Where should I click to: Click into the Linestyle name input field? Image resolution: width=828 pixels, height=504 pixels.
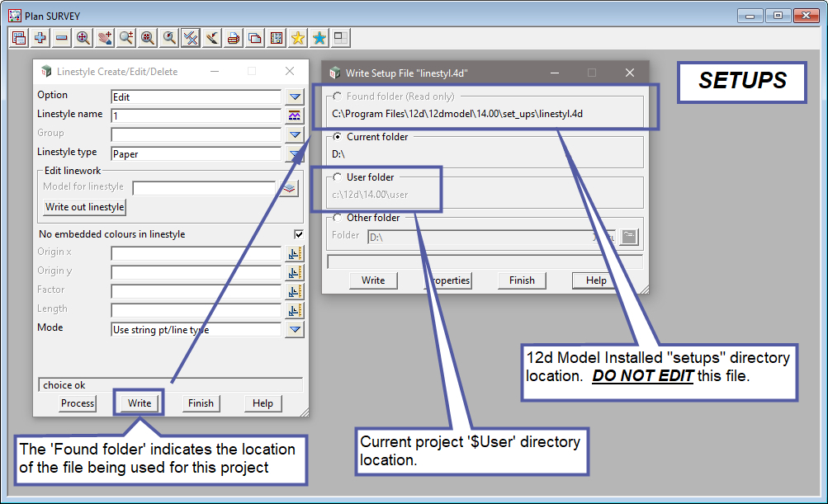[x=196, y=115]
